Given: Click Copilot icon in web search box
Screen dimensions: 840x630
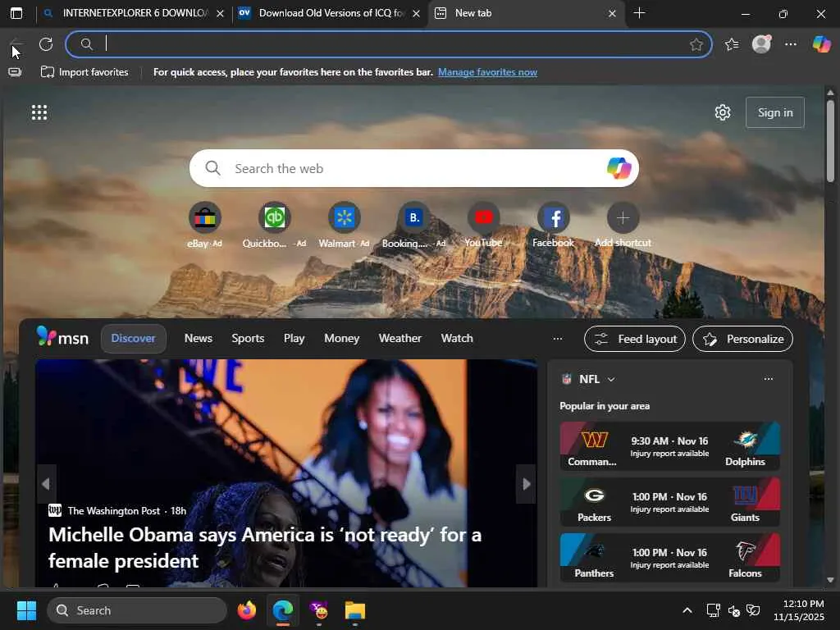Looking at the screenshot, I should pyautogui.click(x=619, y=168).
